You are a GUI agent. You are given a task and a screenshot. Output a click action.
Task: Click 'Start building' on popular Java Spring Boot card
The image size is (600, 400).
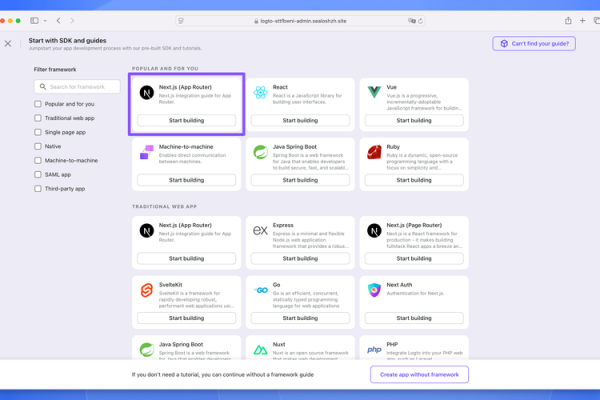point(300,180)
